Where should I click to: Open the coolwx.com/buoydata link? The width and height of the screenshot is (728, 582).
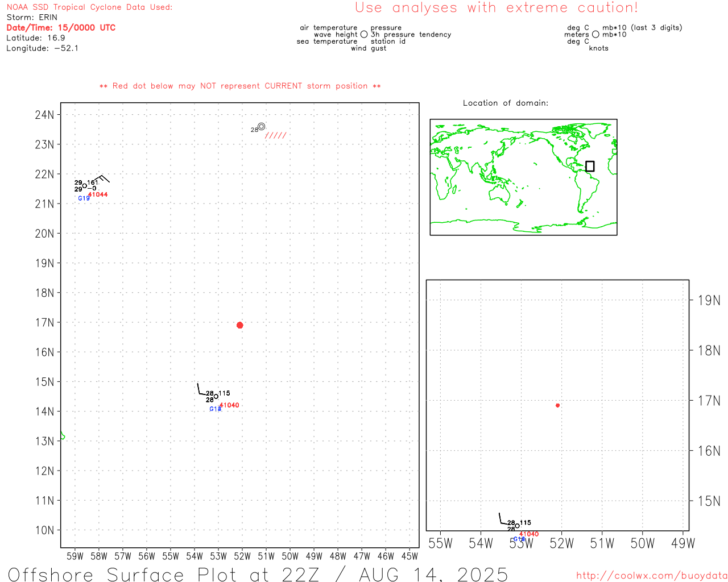pyautogui.click(x=652, y=576)
